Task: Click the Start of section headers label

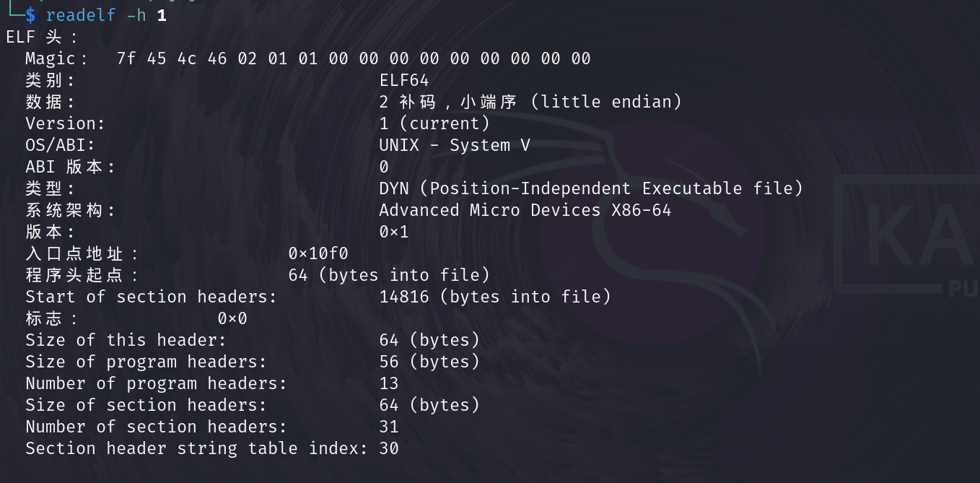Action: click(x=151, y=297)
